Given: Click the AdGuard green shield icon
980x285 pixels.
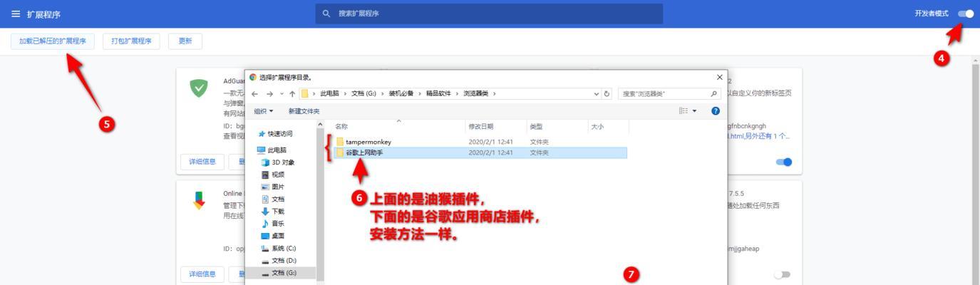Looking at the screenshot, I should point(199,88).
